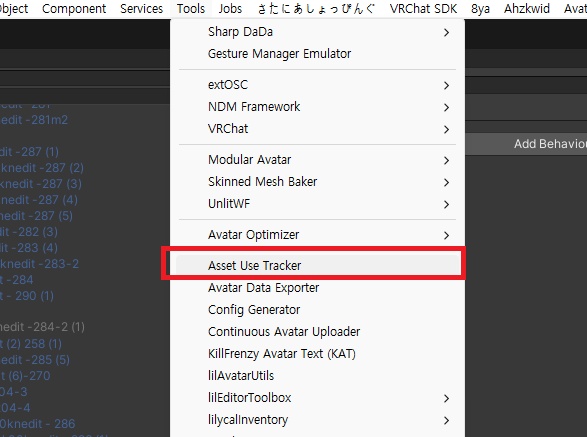The width and height of the screenshot is (587, 437).
Task: Select hierarchy item ending (6)-270
Action: [25, 376]
